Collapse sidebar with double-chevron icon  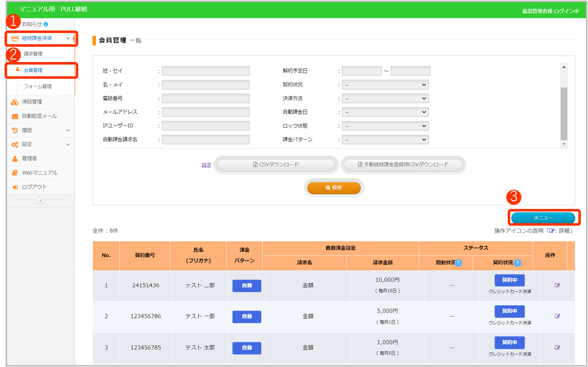click(41, 200)
